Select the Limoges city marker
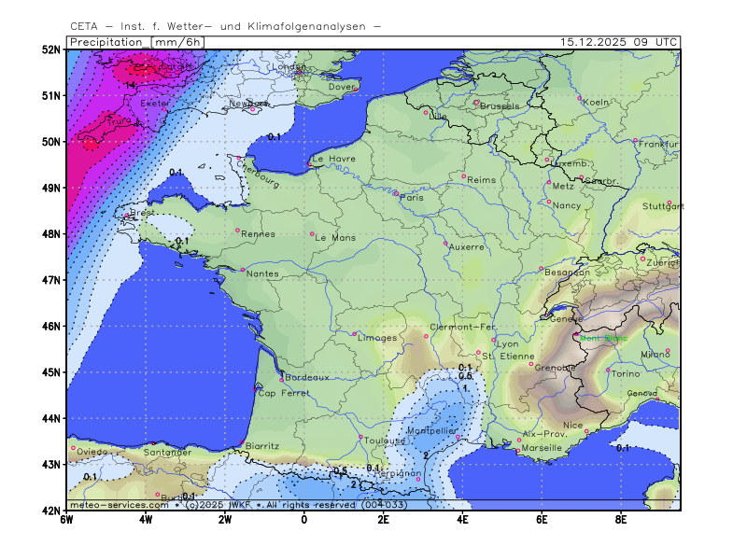This screenshot has height=560, width=747. (354, 334)
